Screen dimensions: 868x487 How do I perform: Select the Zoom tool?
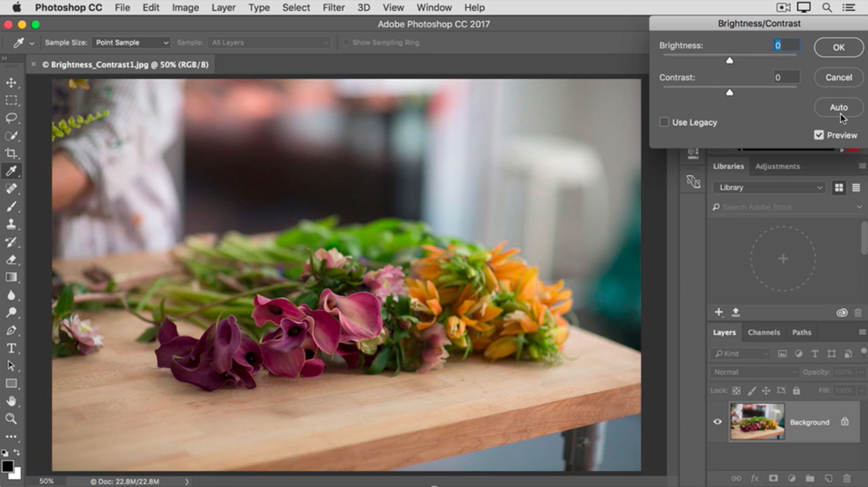click(x=11, y=419)
